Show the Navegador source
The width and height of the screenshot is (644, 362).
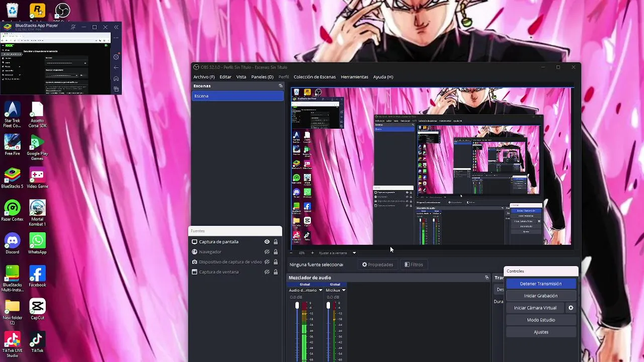(x=267, y=252)
